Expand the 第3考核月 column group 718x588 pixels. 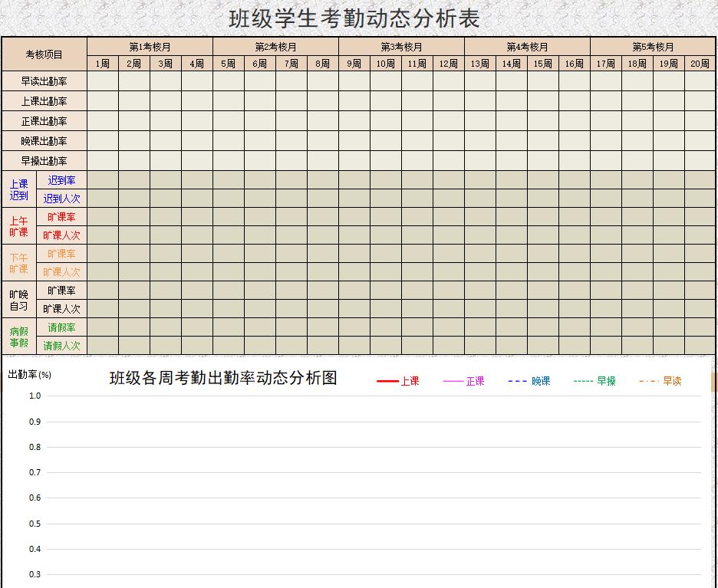[400, 46]
